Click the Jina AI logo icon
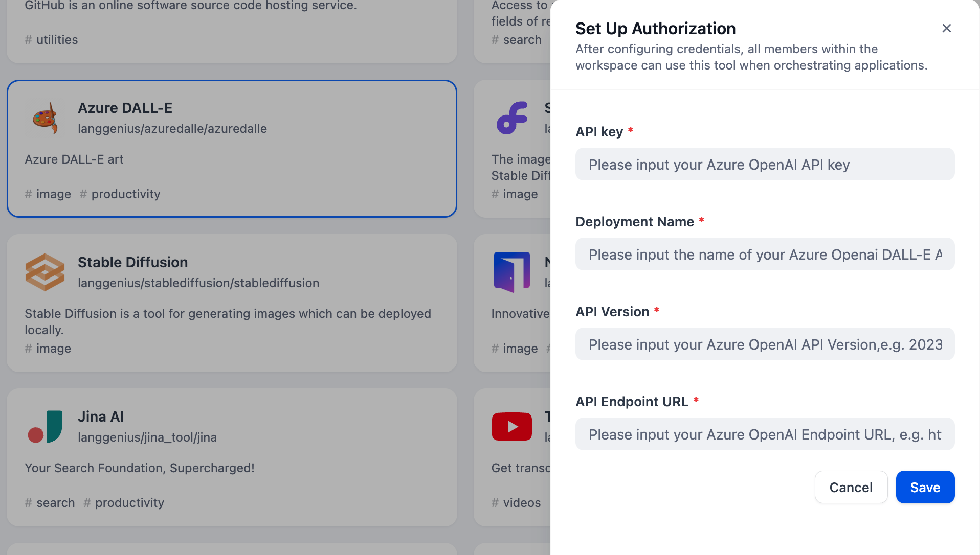980x555 pixels. [x=45, y=427]
